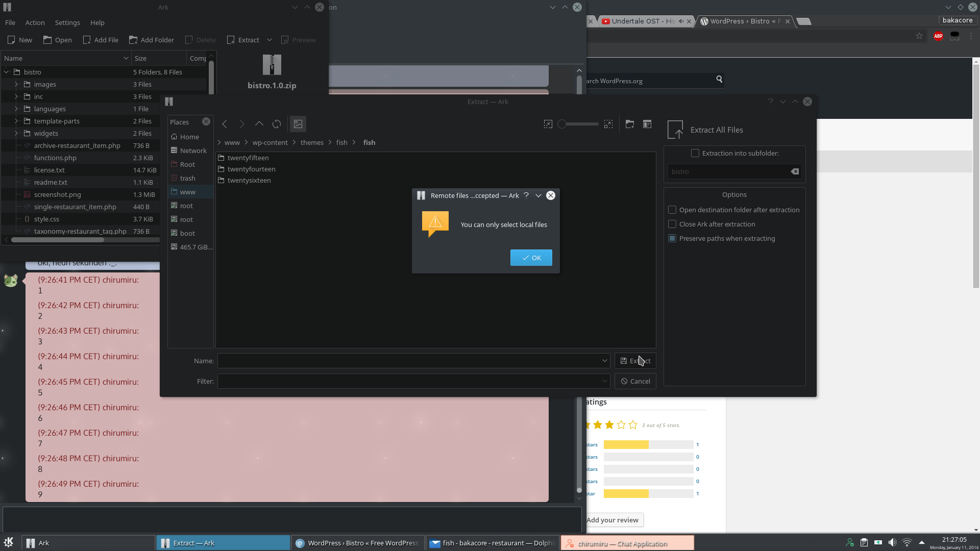Image resolution: width=980 pixels, height=551 pixels.
Task: Enable Close Ark after extraction
Action: (672, 224)
